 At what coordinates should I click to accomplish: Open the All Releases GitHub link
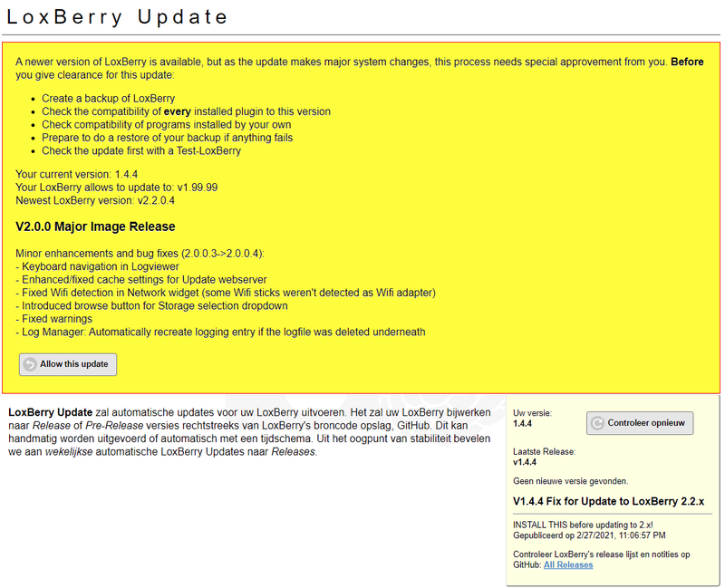point(568,564)
